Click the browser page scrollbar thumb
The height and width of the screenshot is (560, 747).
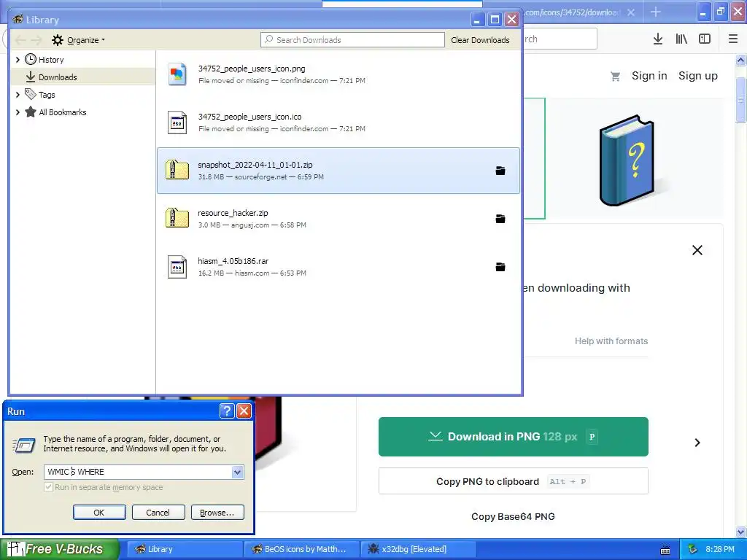click(x=740, y=99)
